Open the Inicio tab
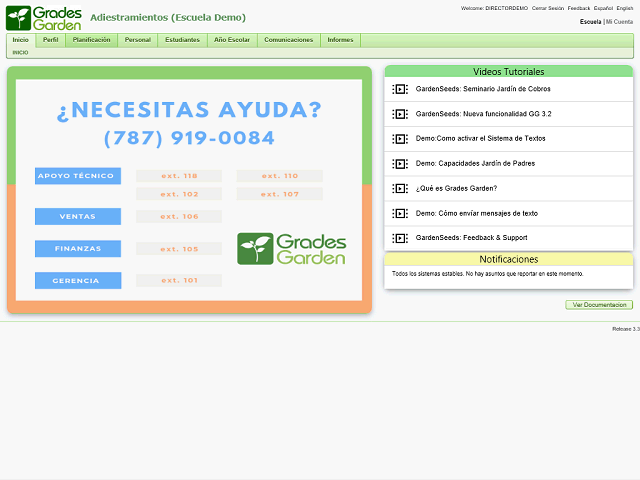 coord(20,40)
